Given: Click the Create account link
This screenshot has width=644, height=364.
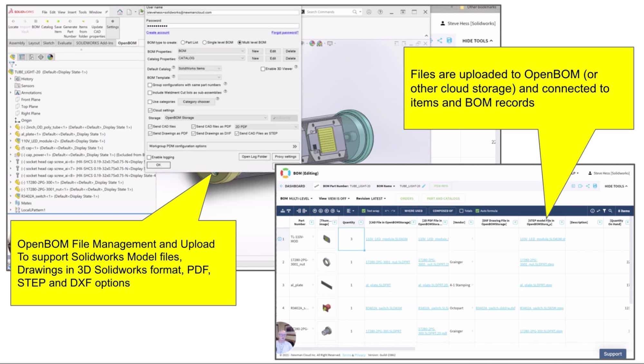Looking at the screenshot, I should [158, 33].
